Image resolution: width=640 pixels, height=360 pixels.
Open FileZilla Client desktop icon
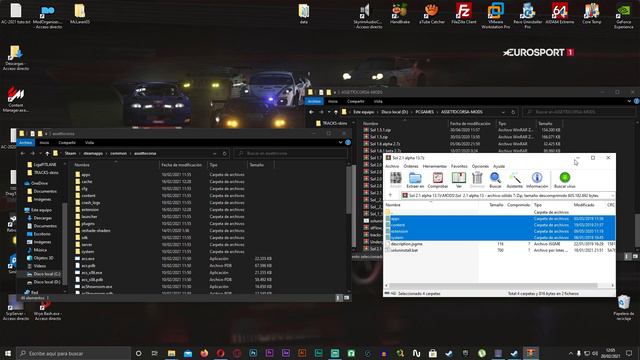click(x=464, y=13)
